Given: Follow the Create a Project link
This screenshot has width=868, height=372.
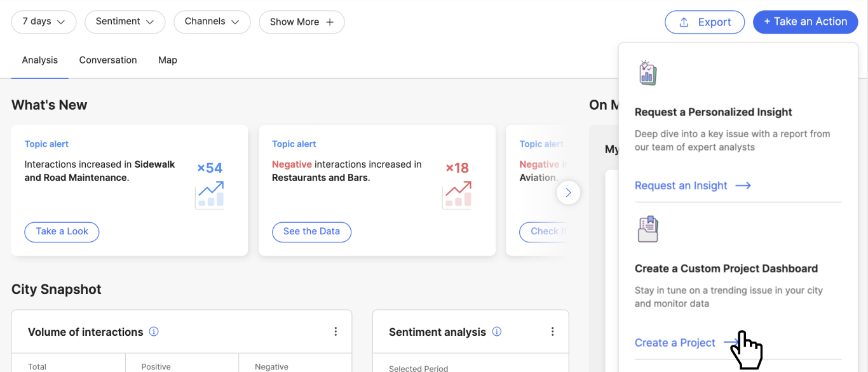Looking at the screenshot, I should coord(687,343).
